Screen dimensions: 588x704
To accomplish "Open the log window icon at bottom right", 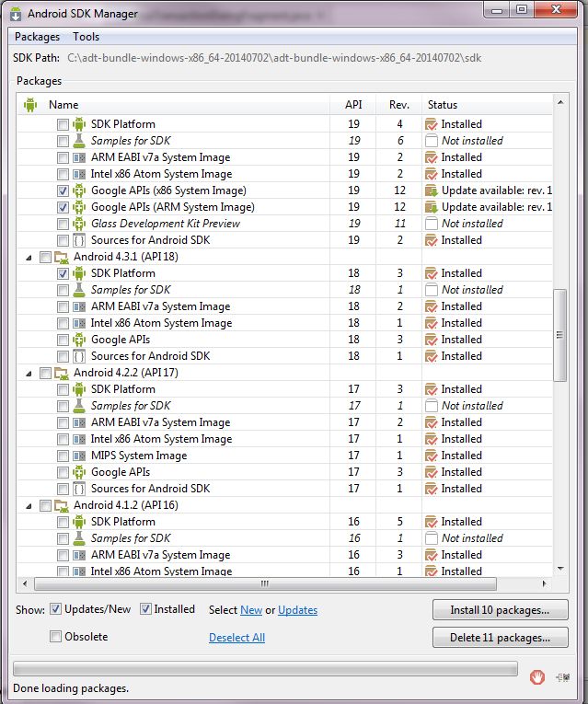I will (563, 676).
